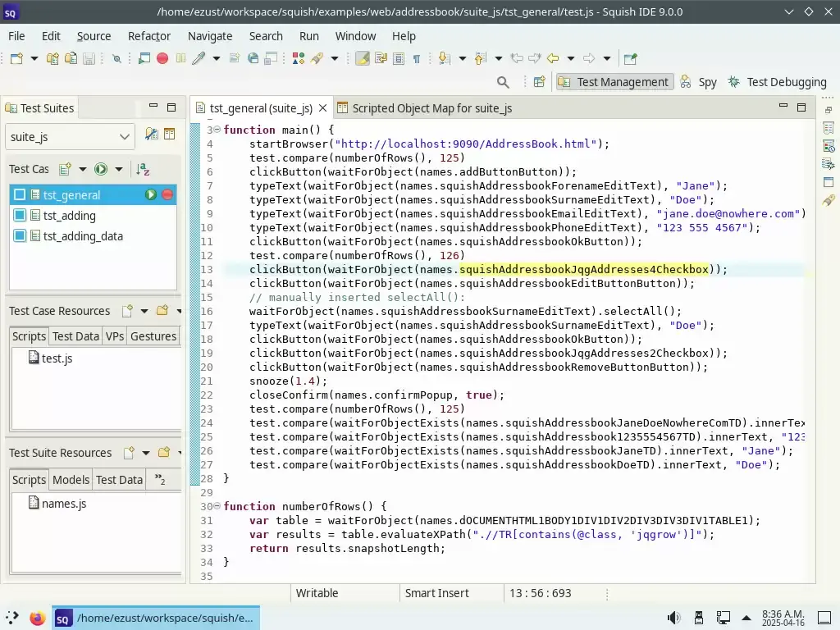The image size is (840, 630).
Task: Open the Test Suite settings wrench icon
Action: (x=152, y=134)
